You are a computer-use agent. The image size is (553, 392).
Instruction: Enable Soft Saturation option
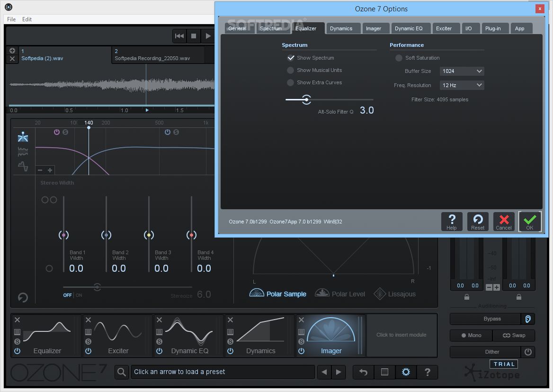399,58
